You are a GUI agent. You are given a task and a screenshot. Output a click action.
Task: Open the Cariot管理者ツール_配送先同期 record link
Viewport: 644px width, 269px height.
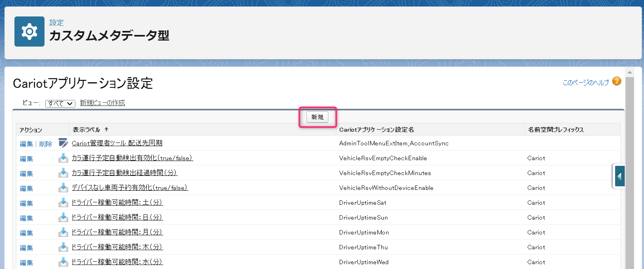click(117, 143)
